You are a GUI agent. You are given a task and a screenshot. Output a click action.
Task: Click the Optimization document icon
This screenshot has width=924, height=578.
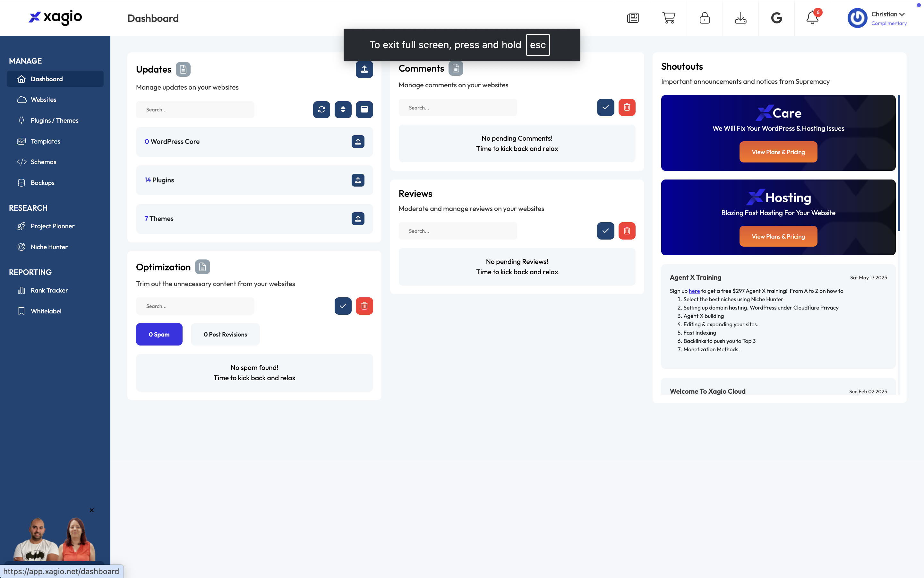(x=202, y=267)
